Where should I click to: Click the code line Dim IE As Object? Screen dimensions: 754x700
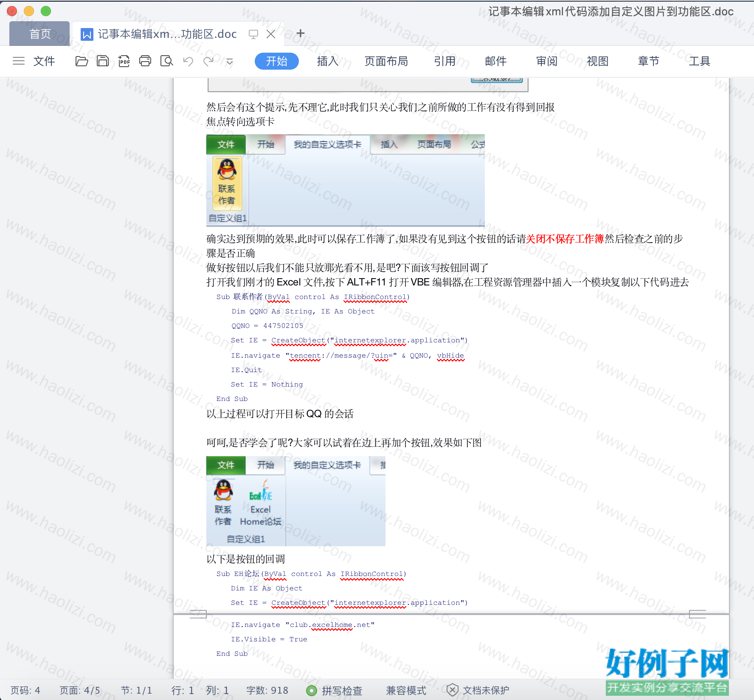[267, 588]
